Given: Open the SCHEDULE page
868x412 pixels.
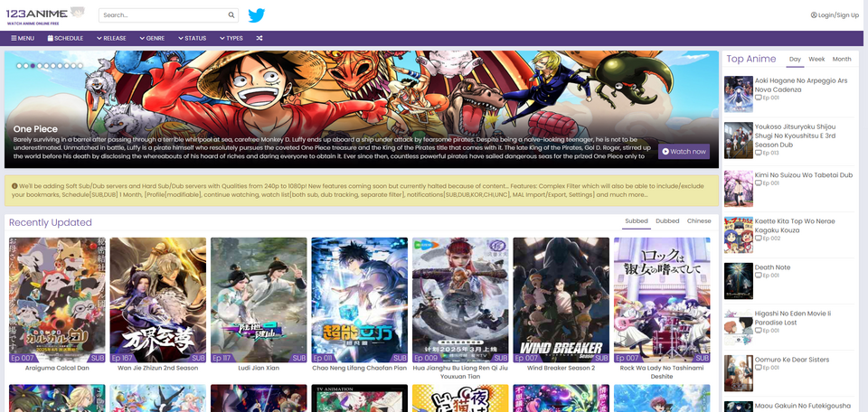Looking at the screenshot, I should [65, 38].
